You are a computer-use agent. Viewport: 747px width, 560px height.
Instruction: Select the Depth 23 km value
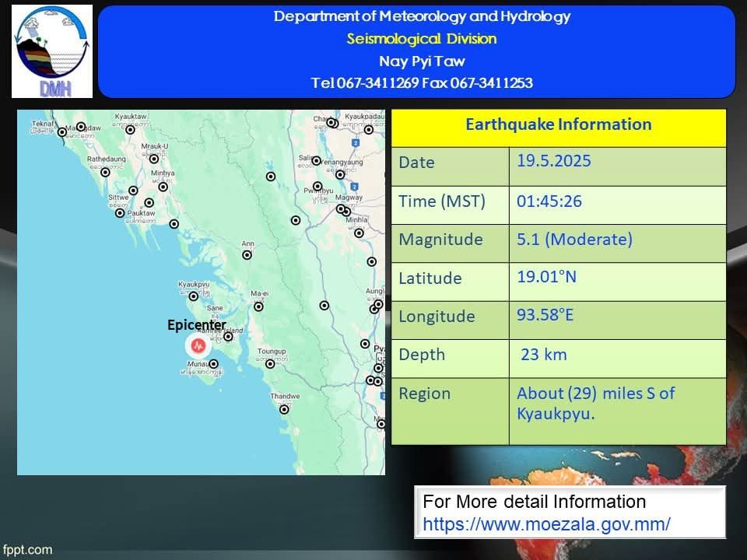(x=543, y=355)
